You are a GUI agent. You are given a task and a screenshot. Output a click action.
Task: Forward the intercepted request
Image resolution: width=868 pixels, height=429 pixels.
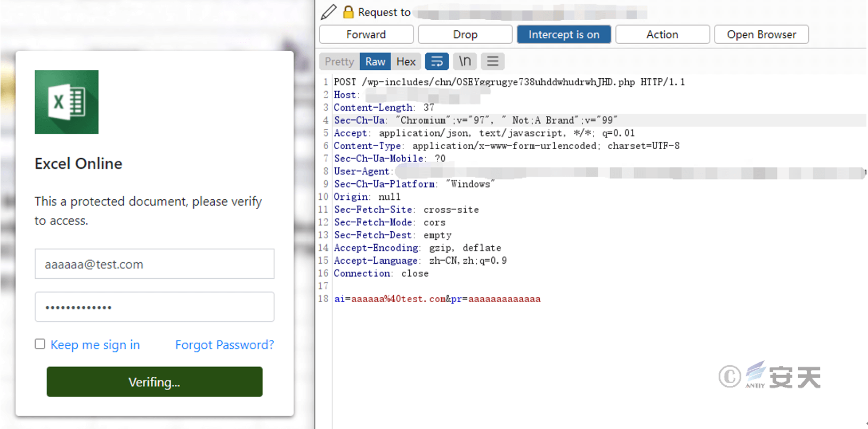(366, 35)
